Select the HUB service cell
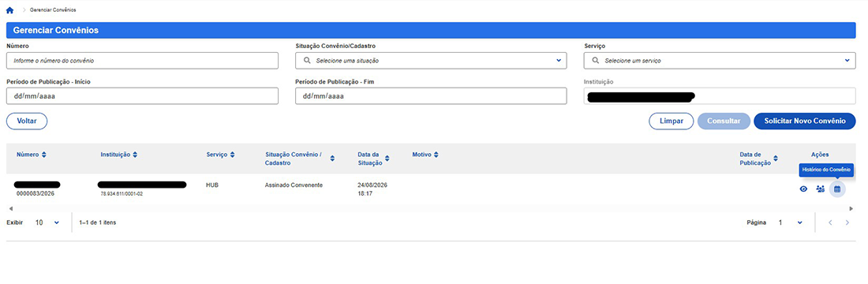This screenshot has height=284, width=868. (x=212, y=185)
